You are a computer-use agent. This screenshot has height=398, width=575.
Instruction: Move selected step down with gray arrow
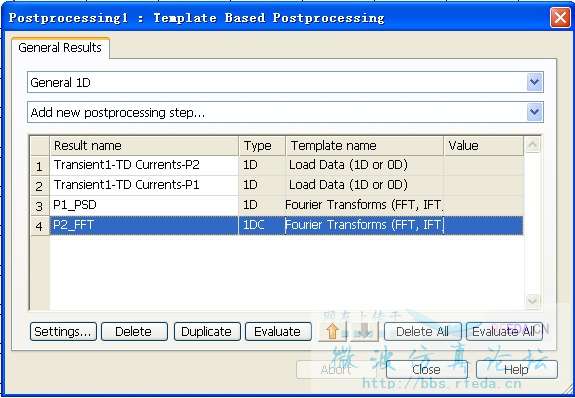(364, 331)
